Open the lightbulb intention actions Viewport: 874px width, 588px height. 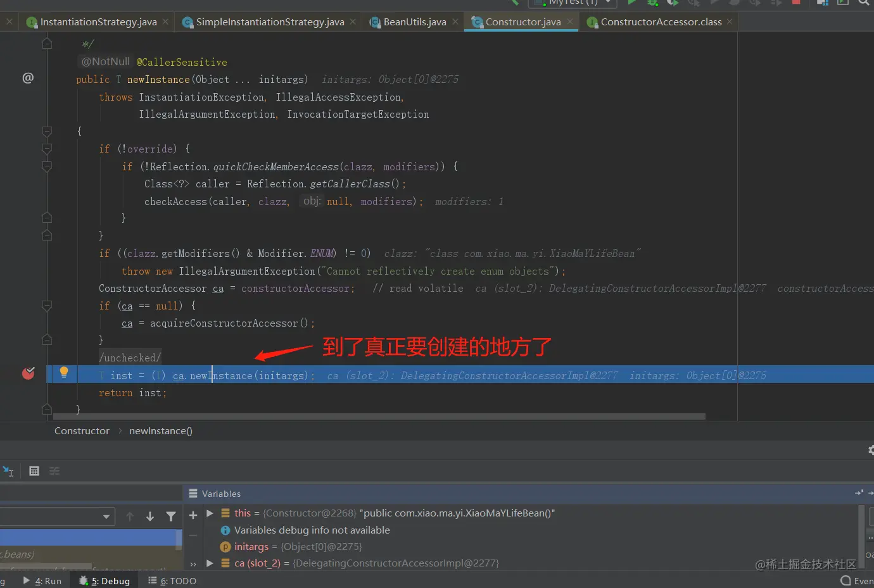coord(63,372)
